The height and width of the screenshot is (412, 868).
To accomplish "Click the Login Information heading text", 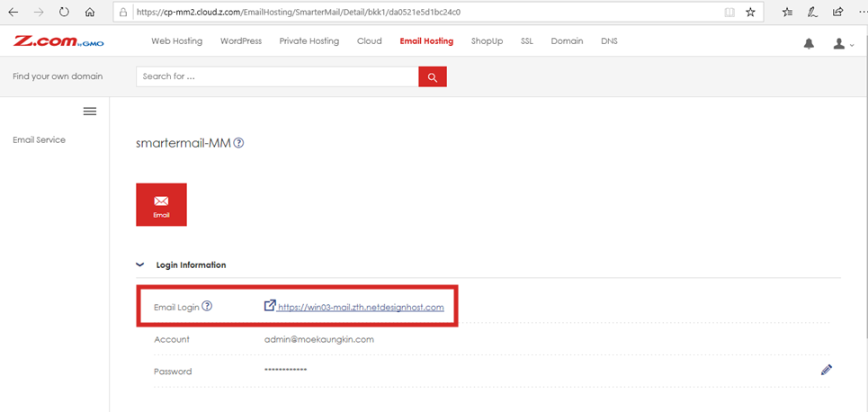I will 191,265.
